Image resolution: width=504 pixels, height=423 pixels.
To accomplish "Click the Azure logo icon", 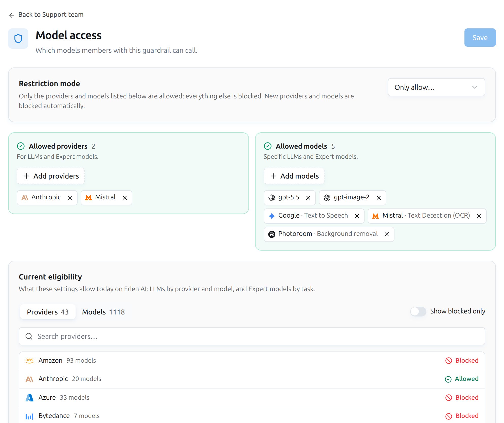I will click(29, 398).
